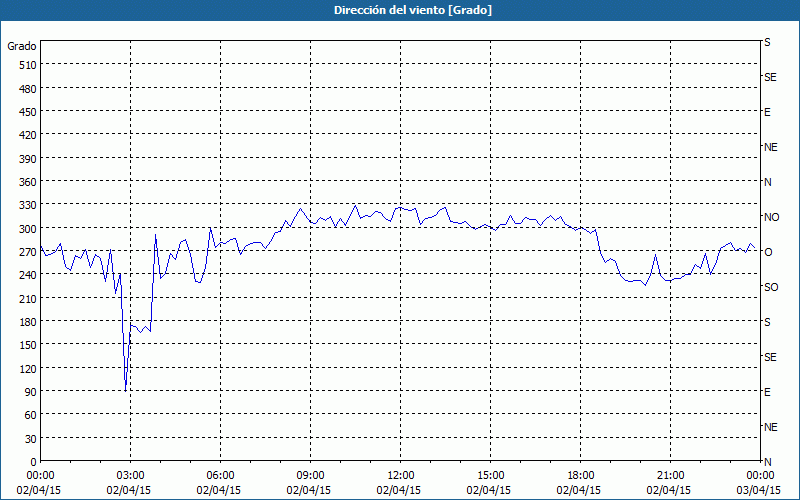Click the 'NO' compass label
This screenshot has width=800, height=500.
point(771,217)
